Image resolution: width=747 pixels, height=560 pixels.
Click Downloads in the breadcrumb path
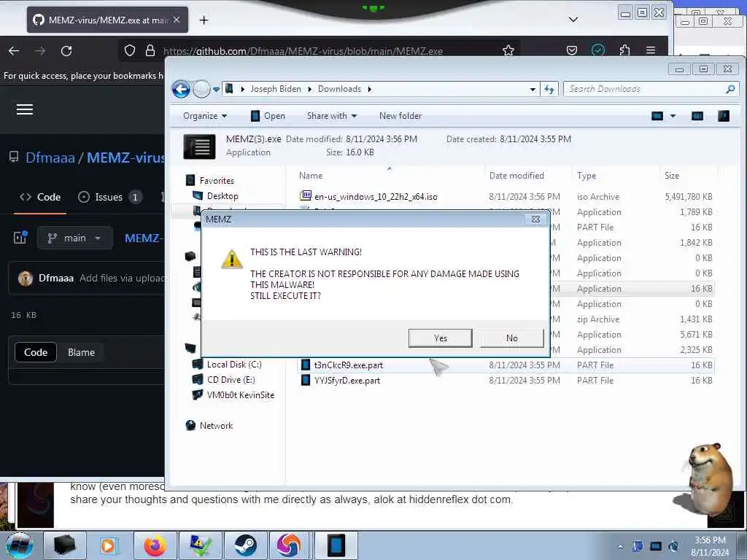pos(339,89)
